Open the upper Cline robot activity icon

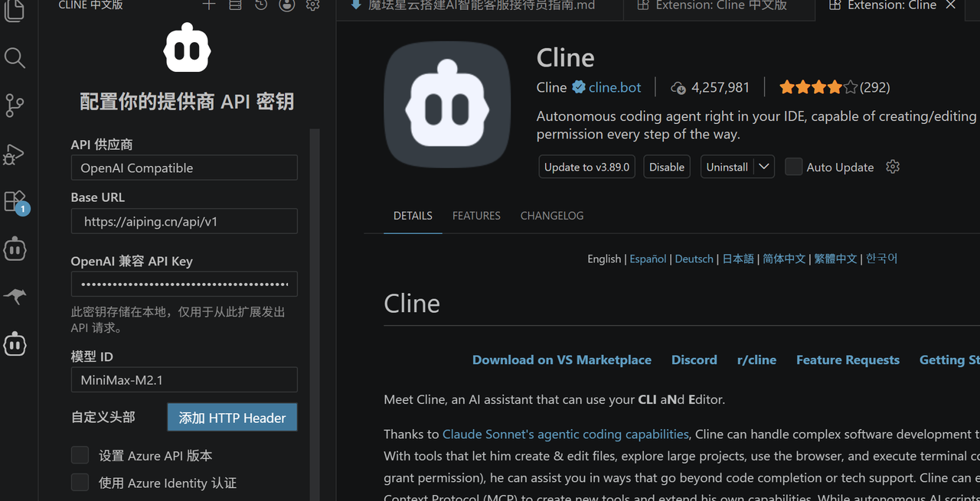15,249
